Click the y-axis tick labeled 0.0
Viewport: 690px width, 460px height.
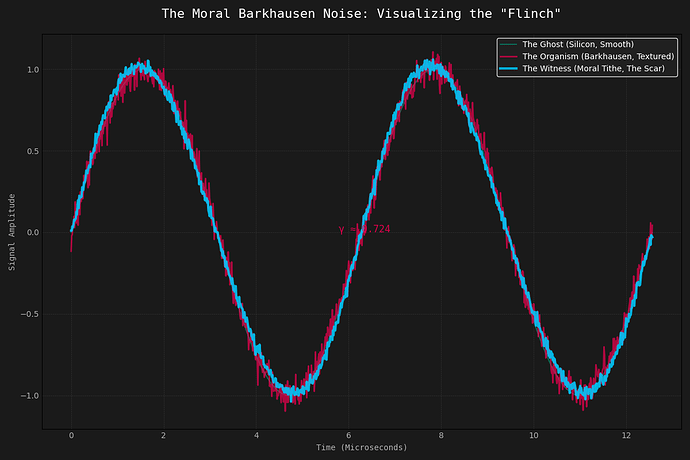(31, 233)
